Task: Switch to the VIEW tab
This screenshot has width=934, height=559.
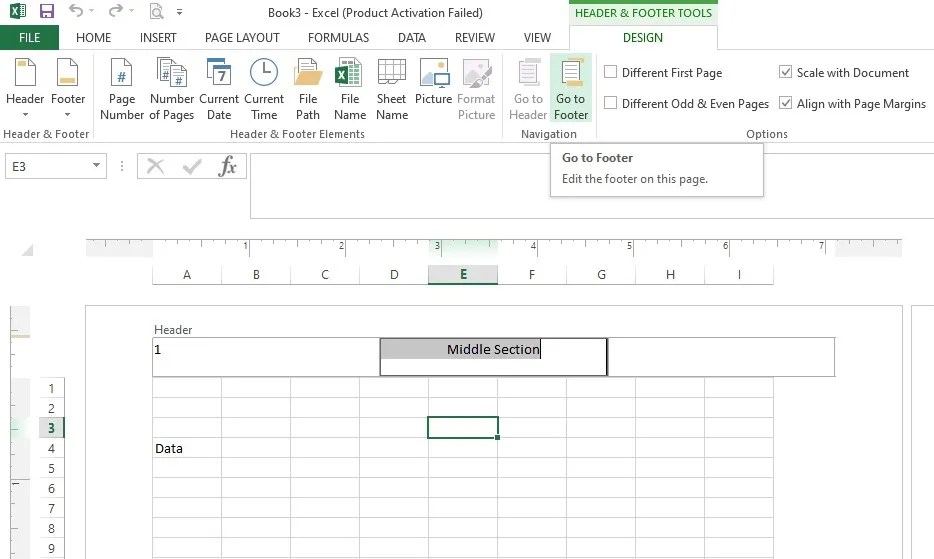Action: click(x=537, y=38)
